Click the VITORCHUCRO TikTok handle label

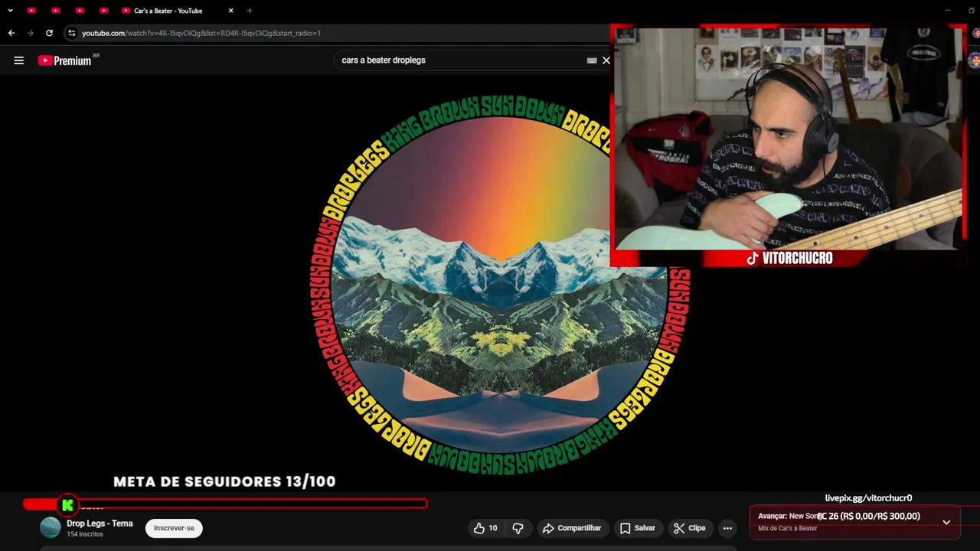pyautogui.click(x=797, y=259)
